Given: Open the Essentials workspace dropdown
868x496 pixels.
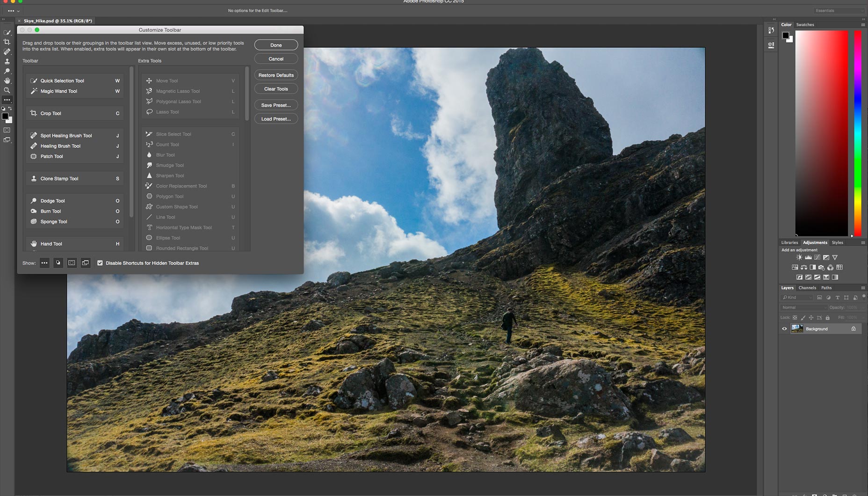Looking at the screenshot, I should point(839,11).
